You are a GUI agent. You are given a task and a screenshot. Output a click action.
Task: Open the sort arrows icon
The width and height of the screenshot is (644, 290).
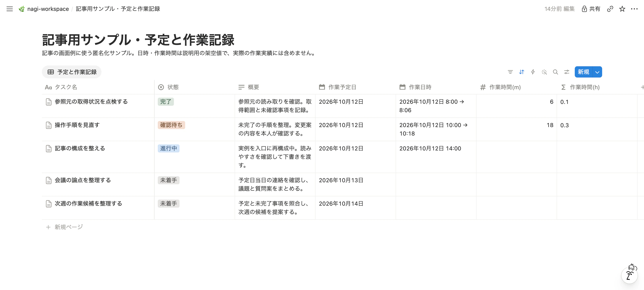pos(521,72)
